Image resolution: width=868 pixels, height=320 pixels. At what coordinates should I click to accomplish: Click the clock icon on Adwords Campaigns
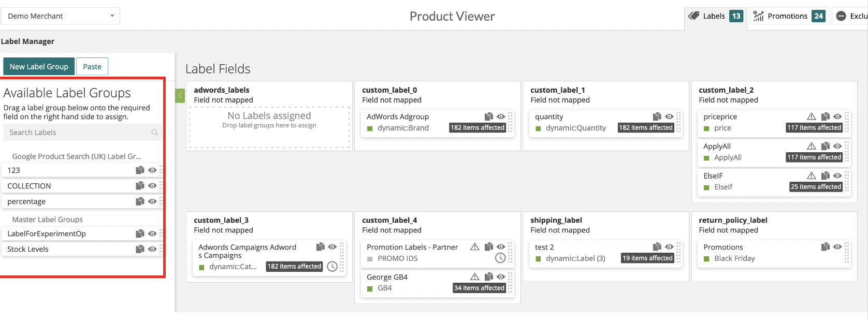pos(332,266)
